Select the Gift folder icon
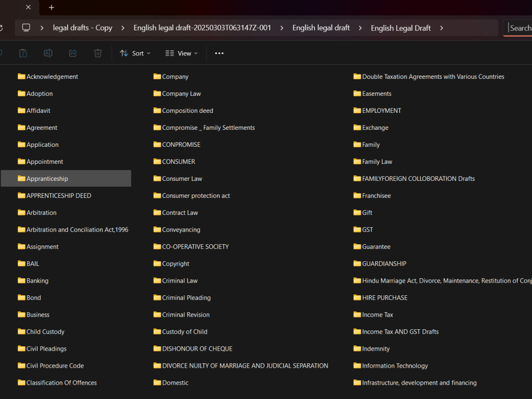 point(358,212)
